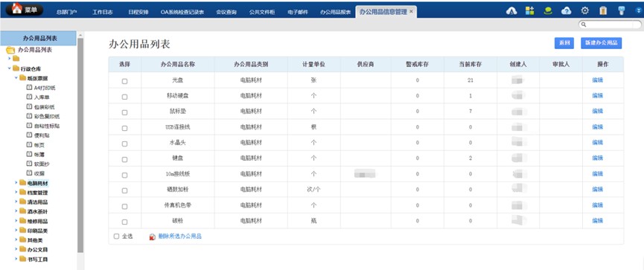Click the document icon beside 便利贴
The image size is (644, 270).
pyautogui.click(x=29, y=135)
